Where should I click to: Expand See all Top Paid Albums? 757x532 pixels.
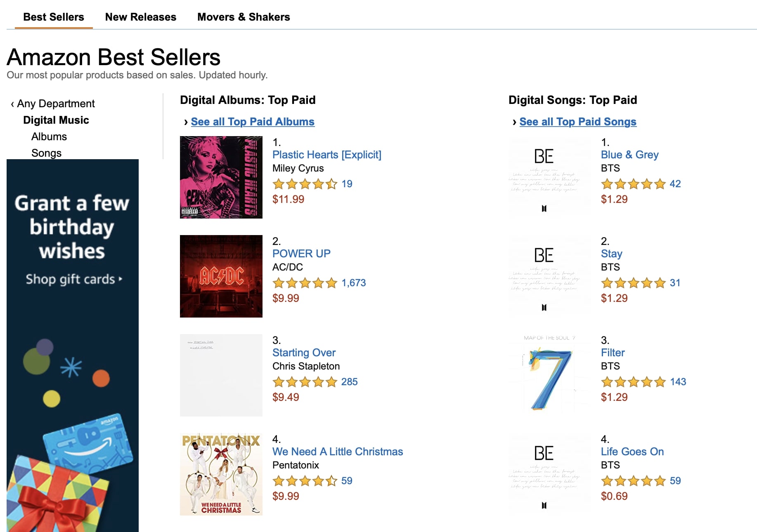click(253, 122)
